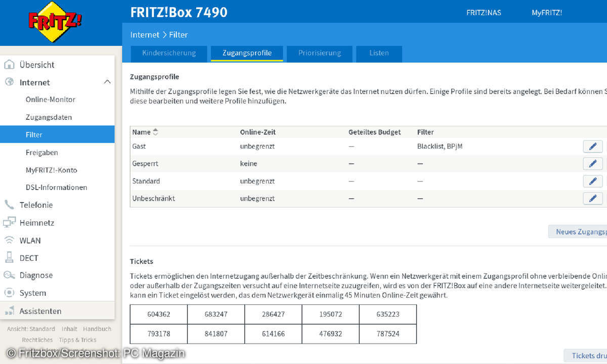
Task: Click the Telefonie phone icon
Action: tap(9, 205)
